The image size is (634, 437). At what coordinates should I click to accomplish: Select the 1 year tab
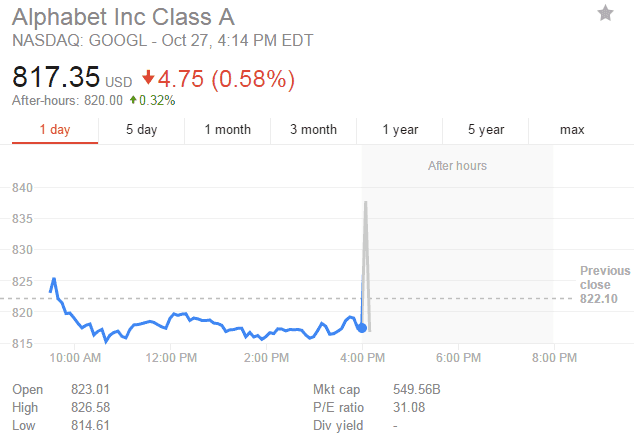tap(400, 130)
